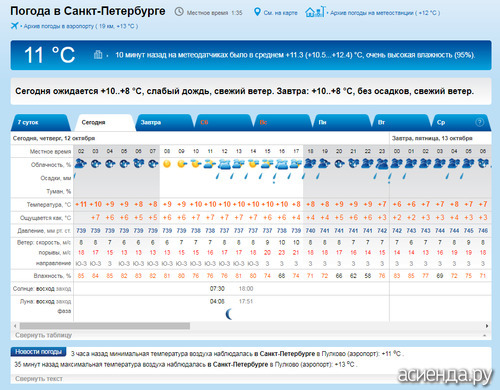This screenshot has height=390, width=500.
Task: Click the night cloud icon at 23 today
Action: [382, 164]
